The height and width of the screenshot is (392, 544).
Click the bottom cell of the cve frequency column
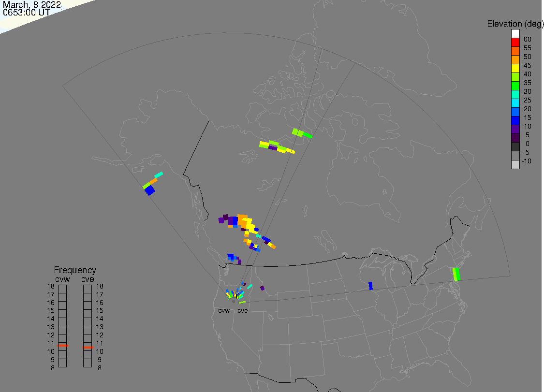(88, 363)
